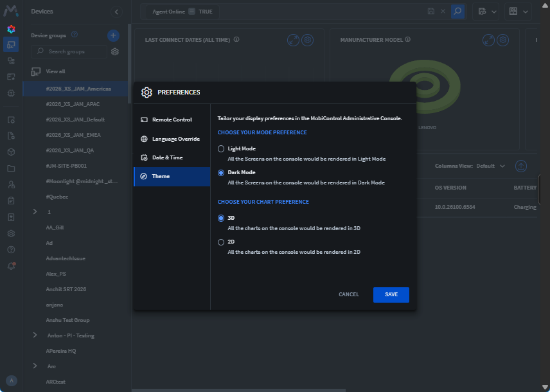Expand the Anton - PI - Testing group
550x392 pixels.
tap(35, 335)
